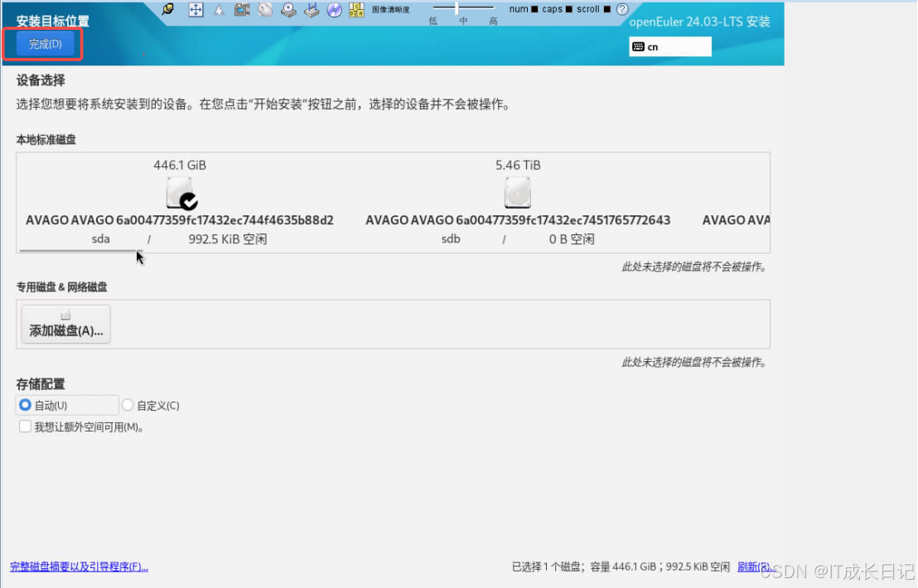The height and width of the screenshot is (588, 918).
Task: Click the sdb disk name text
Action: [518, 220]
